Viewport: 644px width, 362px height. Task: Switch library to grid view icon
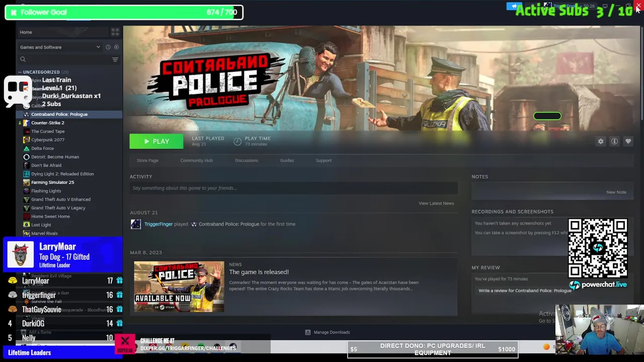point(115,32)
